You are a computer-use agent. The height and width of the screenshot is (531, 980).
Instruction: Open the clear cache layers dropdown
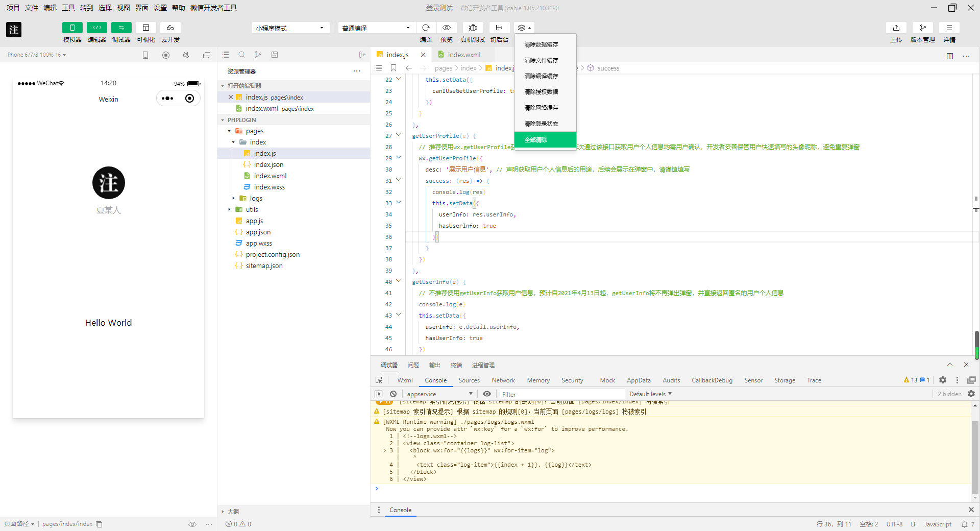[x=524, y=28]
